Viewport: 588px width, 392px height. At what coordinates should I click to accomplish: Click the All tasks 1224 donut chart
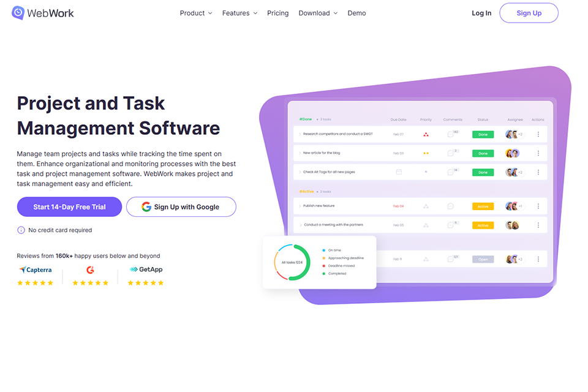[292, 262]
